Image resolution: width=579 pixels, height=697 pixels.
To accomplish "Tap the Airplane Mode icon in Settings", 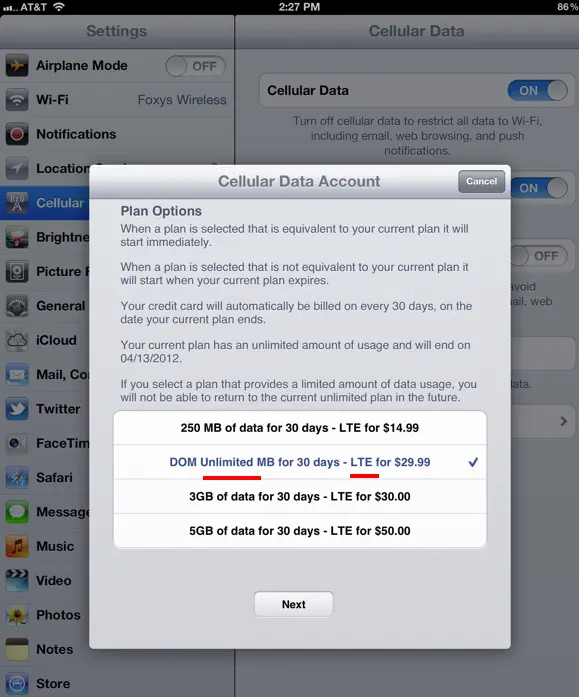I will coord(17,66).
